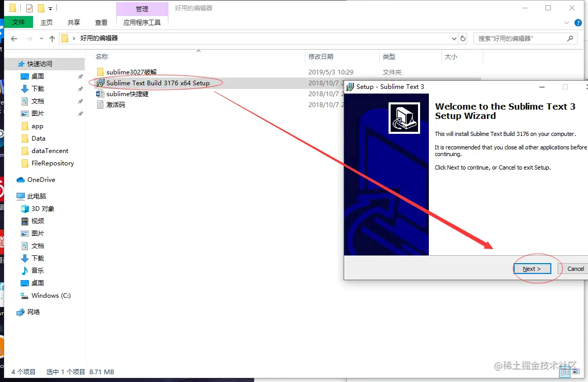Viewport: 588px width, 382px height.
Task: Click the sublime快捷键 Word document icon
Action: click(x=100, y=94)
